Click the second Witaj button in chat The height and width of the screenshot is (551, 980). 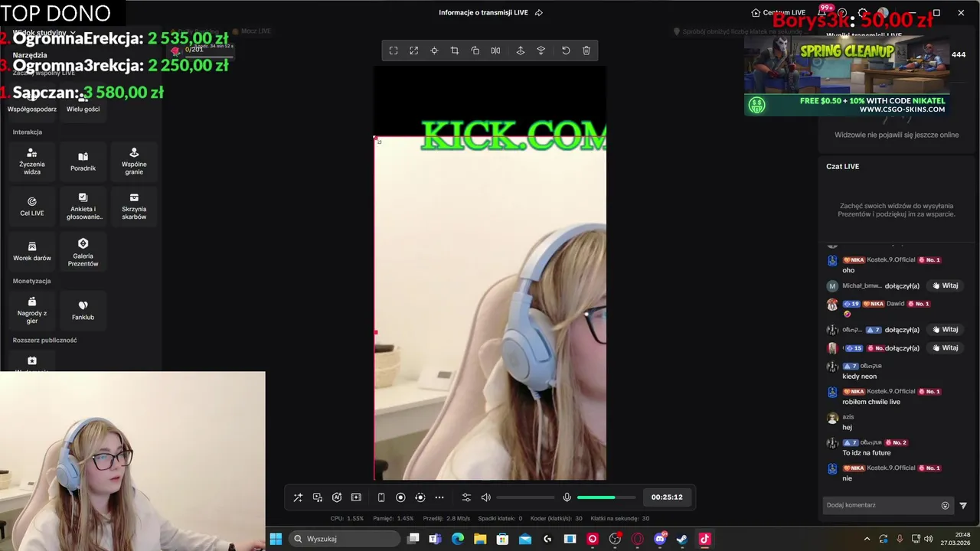pyautogui.click(x=946, y=330)
